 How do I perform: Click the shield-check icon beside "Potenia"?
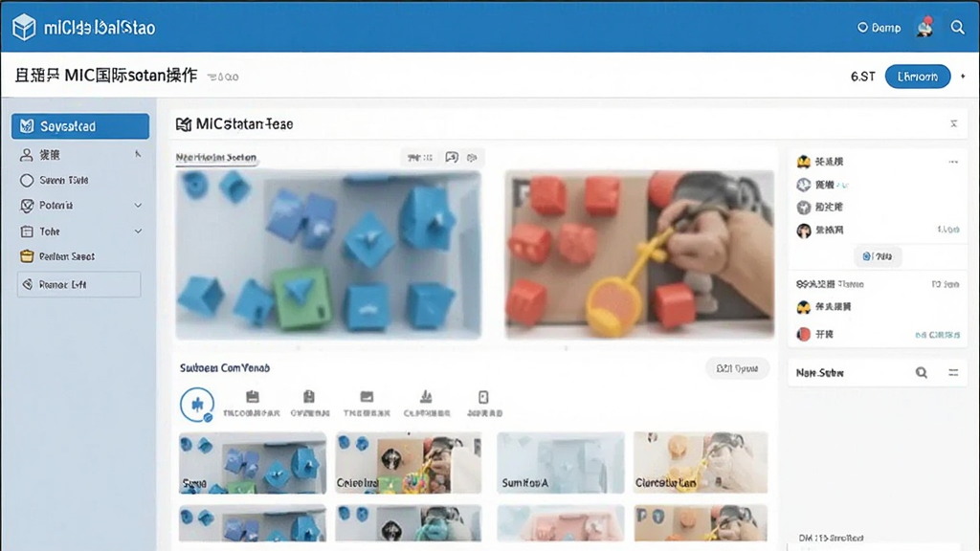click(x=27, y=206)
